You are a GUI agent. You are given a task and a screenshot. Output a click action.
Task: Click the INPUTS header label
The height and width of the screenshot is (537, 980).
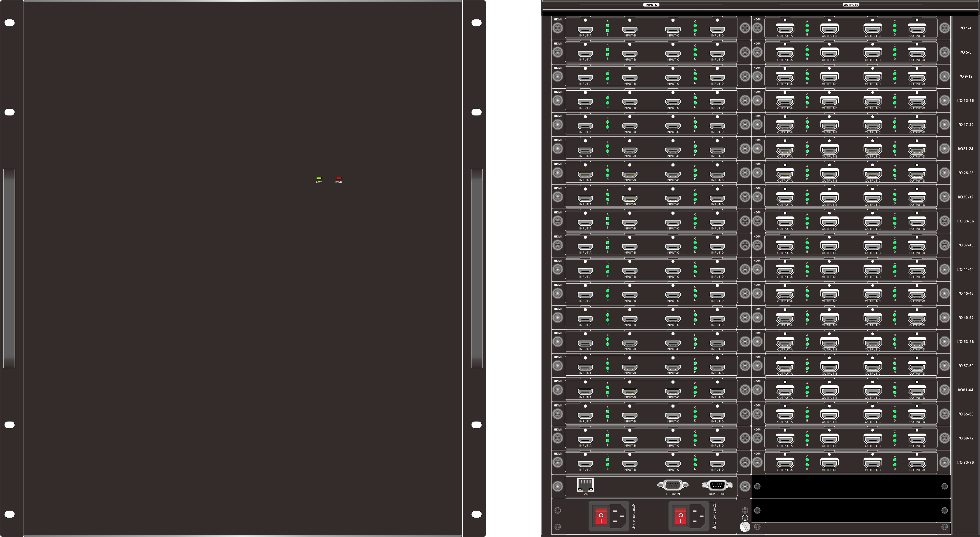(x=651, y=5)
